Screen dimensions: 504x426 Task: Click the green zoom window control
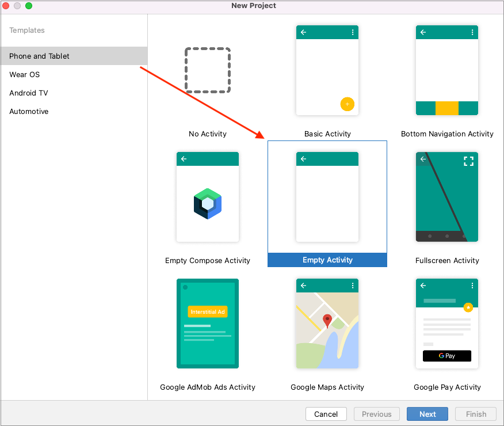[x=28, y=5]
